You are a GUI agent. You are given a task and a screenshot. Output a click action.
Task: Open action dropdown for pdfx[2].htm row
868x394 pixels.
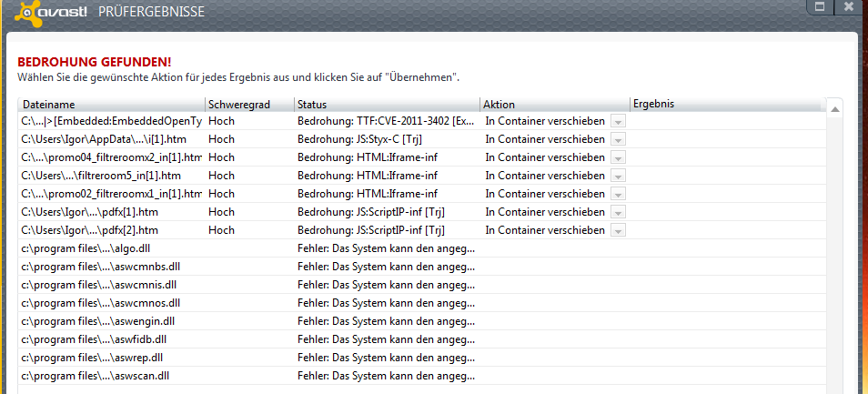(x=619, y=230)
